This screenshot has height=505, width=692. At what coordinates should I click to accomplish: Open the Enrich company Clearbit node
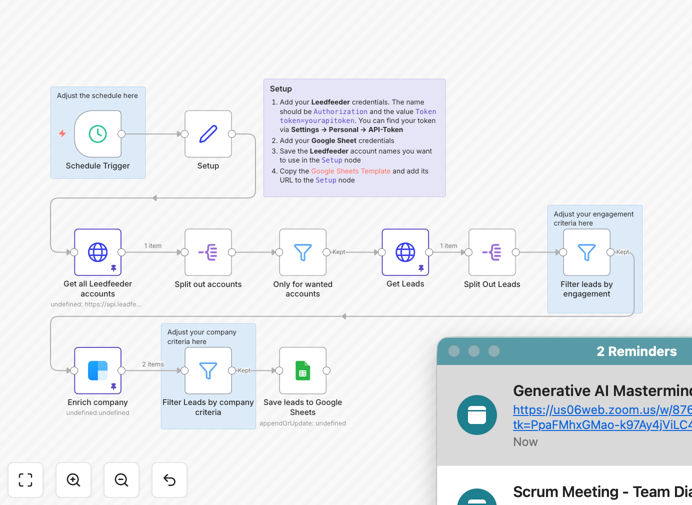(98, 370)
